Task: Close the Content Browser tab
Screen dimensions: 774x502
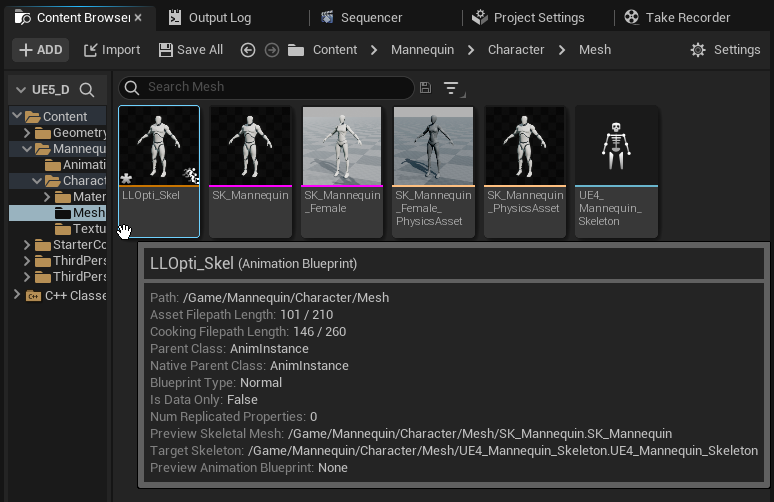Action: pyautogui.click(x=138, y=18)
